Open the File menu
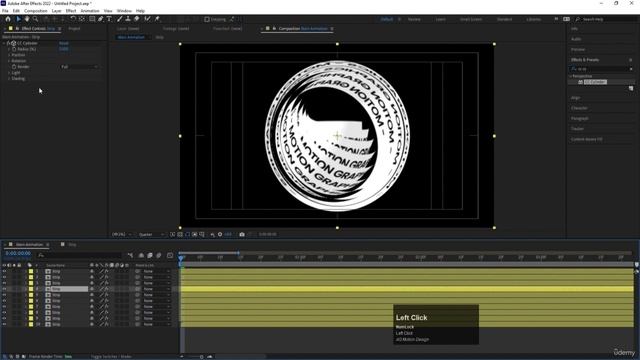640x360 pixels. (5, 11)
